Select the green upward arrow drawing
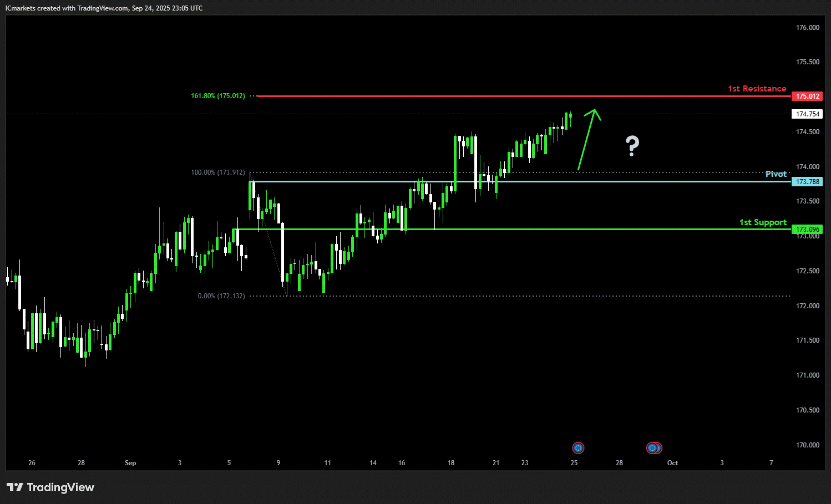The width and height of the screenshot is (831, 504). 587,139
